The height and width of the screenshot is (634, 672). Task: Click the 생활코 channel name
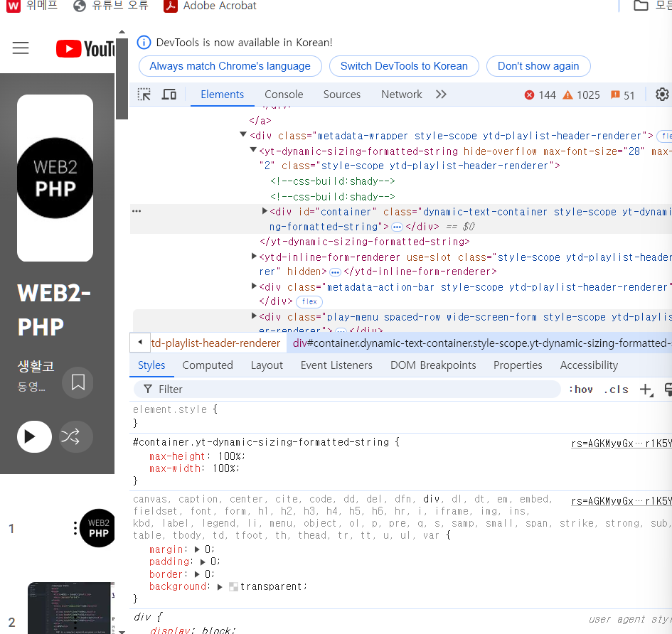click(x=36, y=366)
